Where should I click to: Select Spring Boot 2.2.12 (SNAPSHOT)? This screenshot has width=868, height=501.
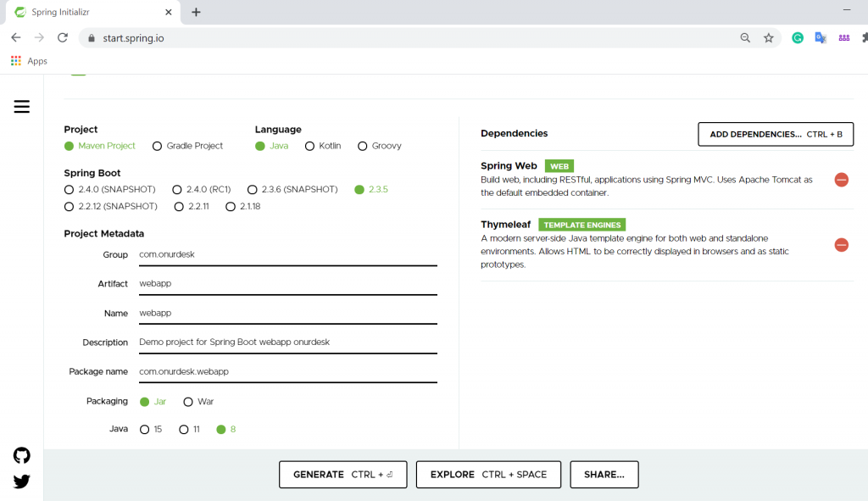click(x=111, y=207)
